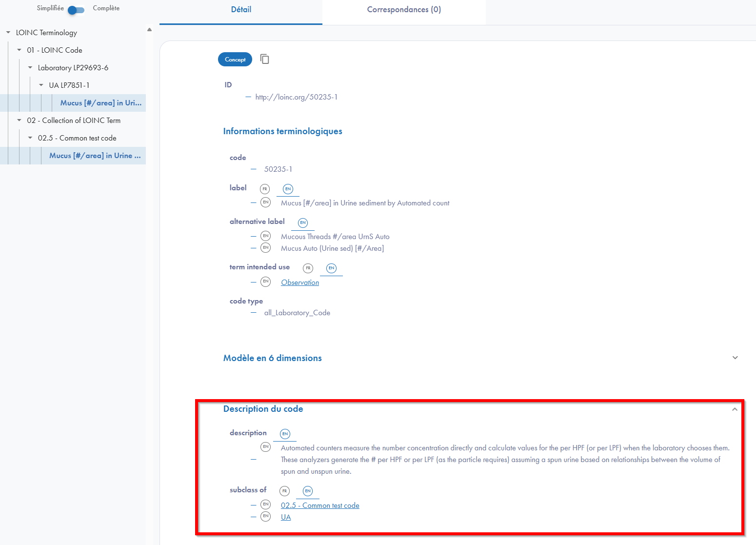Toggle the Simplifiée/Complète view switch
Image resolution: width=756 pixels, height=545 pixels.
[76, 10]
